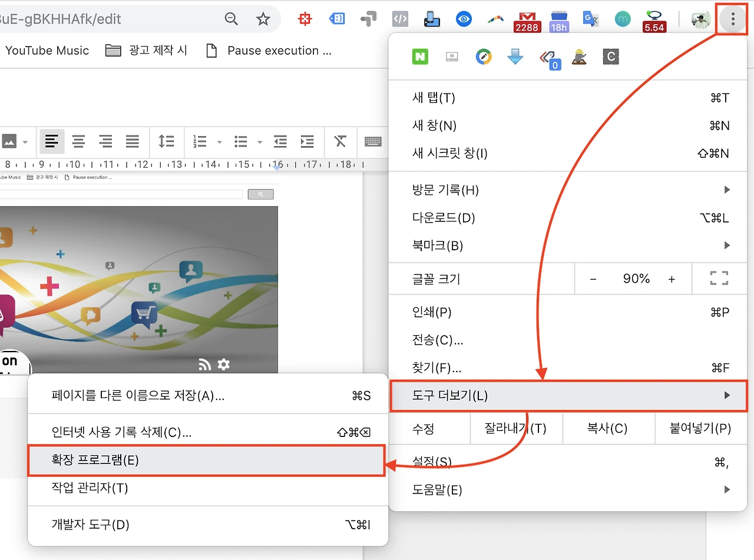Click the blue eye extension icon
Image resolution: width=754 pixels, height=560 pixels.
(x=464, y=19)
